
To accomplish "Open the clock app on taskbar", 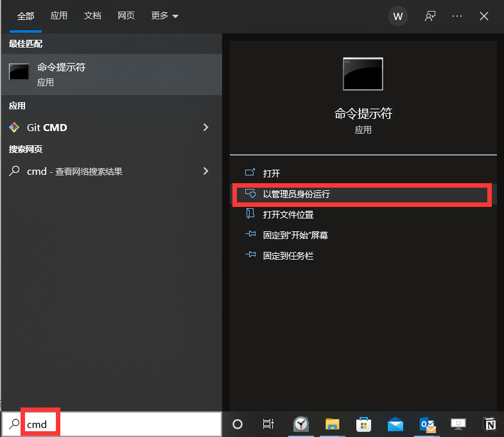I will pyautogui.click(x=301, y=424).
